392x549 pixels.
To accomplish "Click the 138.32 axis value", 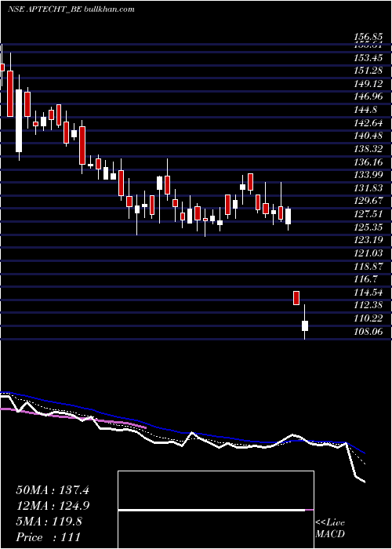I will [368, 149].
